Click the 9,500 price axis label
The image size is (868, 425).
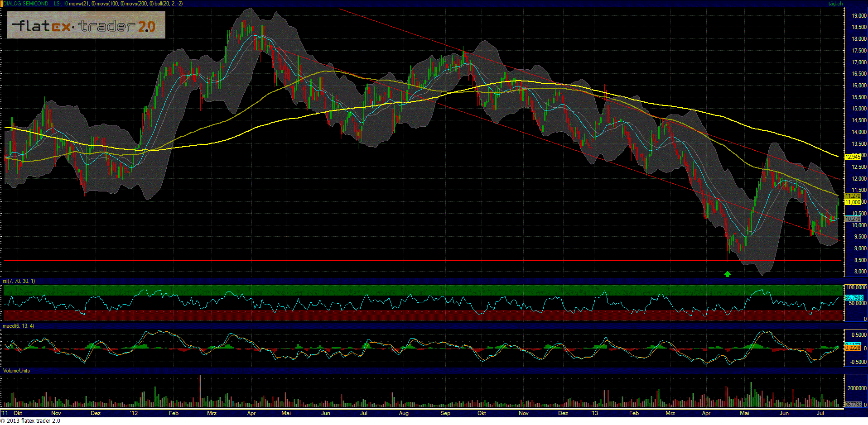tap(861, 237)
